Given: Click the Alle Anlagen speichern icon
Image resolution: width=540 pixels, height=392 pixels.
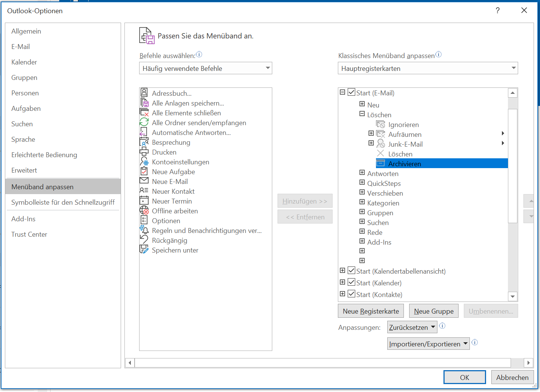Looking at the screenshot, I should click(144, 103).
